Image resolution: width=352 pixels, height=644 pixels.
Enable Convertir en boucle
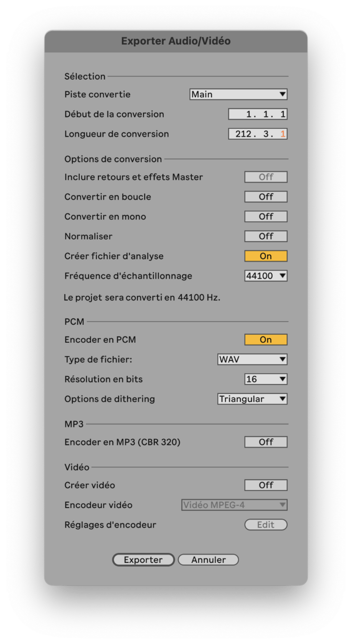click(x=266, y=197)
